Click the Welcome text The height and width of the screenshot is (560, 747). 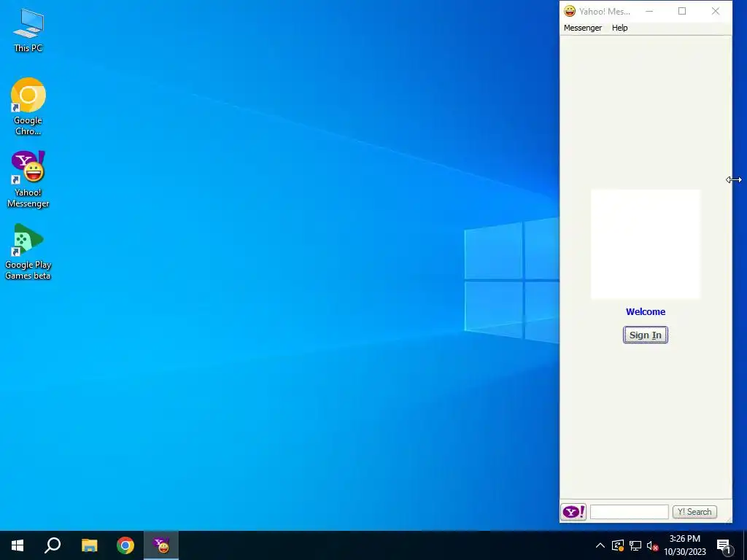(645, 312)
